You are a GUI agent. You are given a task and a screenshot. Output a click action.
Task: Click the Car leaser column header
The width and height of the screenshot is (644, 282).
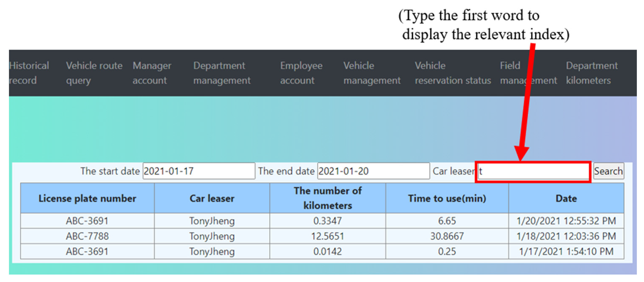tap(212, 198)
